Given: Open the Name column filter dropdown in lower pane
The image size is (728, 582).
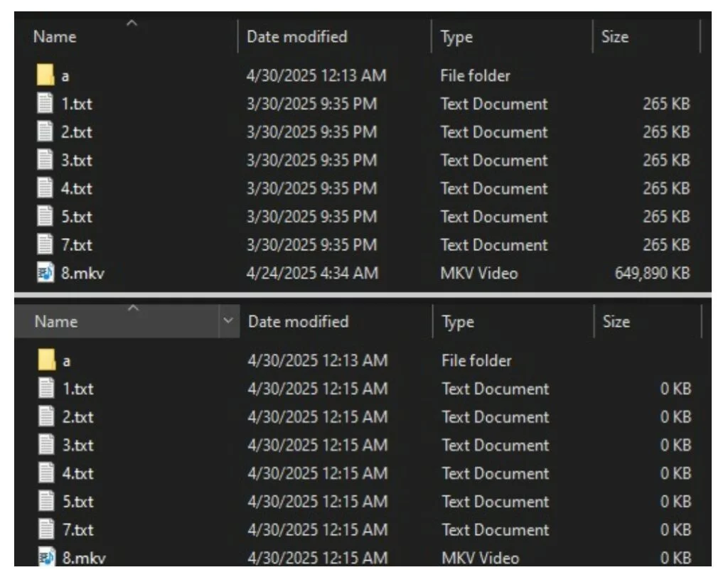Looking at the screenshot, I should coord(228,321).
